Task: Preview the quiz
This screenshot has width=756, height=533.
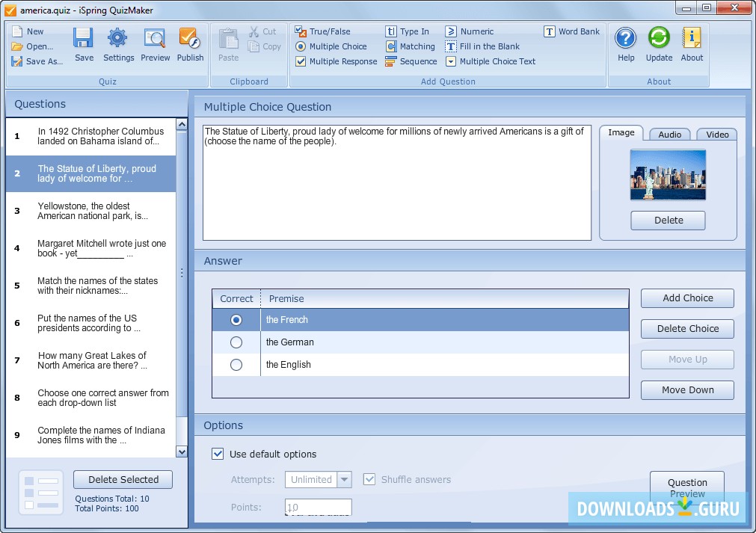Action: [156, 45]
